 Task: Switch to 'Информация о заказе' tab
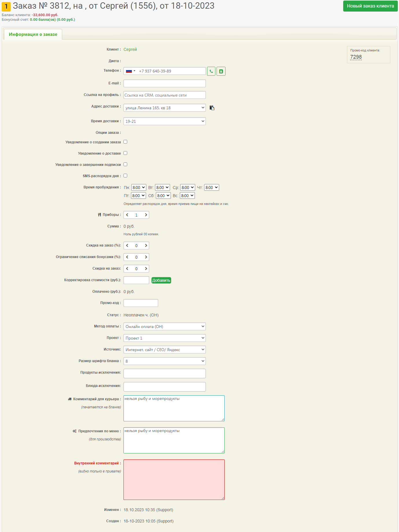click(x=33, y=34)
